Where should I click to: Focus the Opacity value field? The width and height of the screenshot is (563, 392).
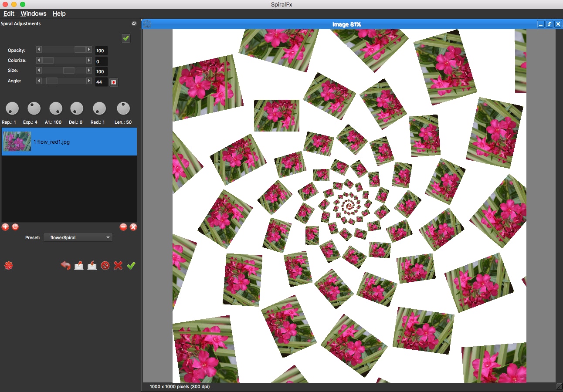click(102, 51)
